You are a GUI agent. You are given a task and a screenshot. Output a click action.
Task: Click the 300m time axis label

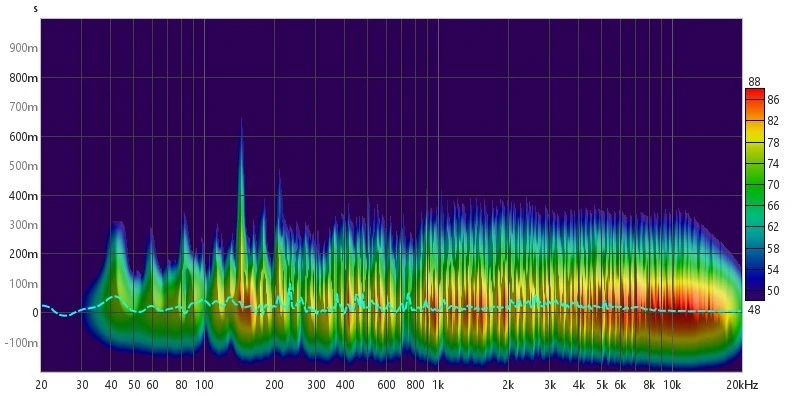(x=24, y=225)
